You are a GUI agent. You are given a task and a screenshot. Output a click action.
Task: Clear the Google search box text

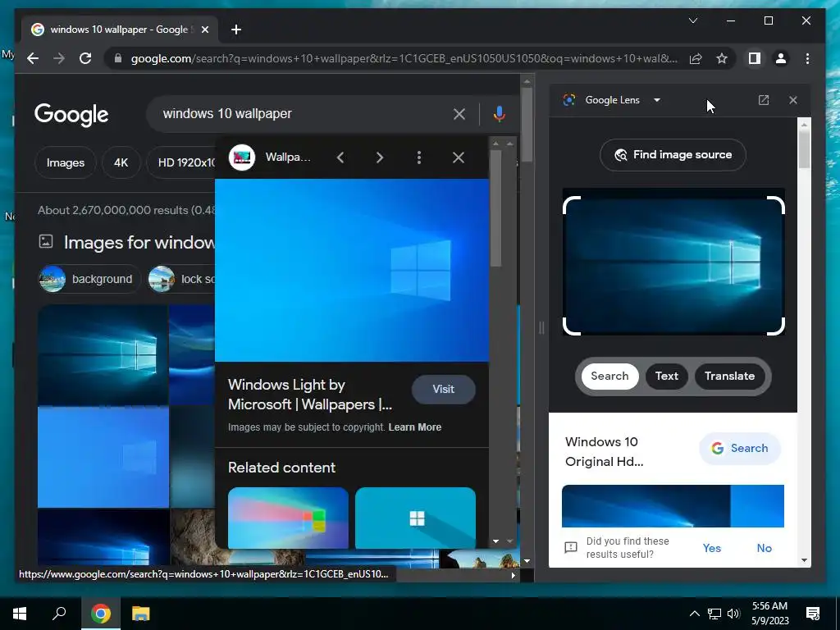click(459, 113)
